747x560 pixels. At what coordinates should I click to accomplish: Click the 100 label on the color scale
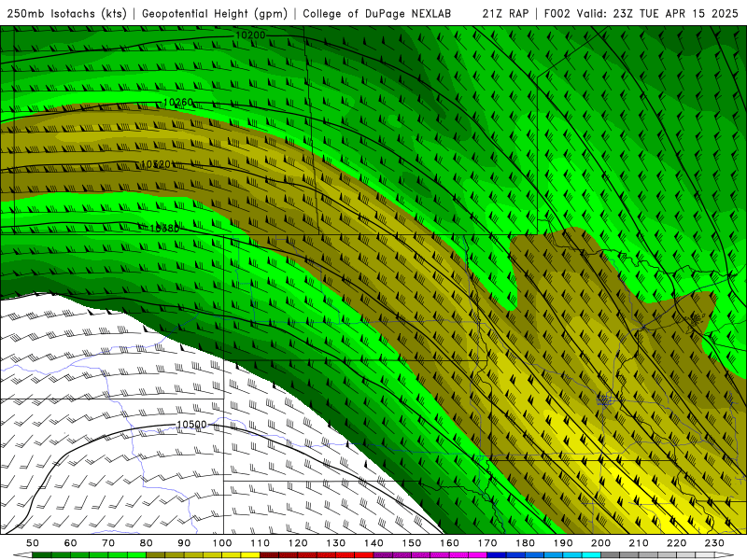click(222, 543)
